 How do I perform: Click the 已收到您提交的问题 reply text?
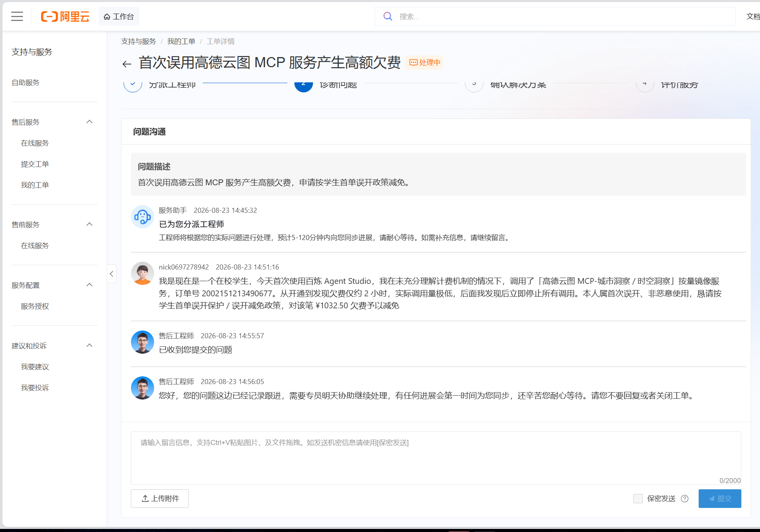click(x=196, y=349)
